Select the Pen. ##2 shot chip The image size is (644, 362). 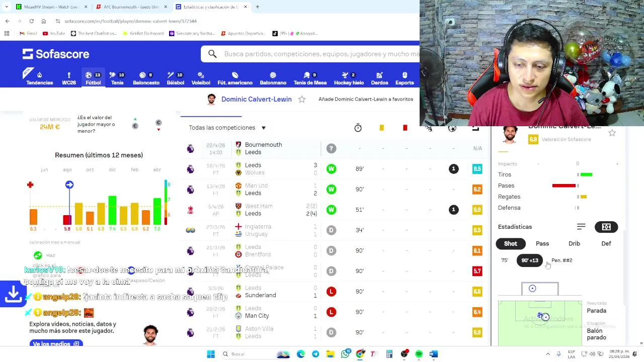(x=562, y=260)
